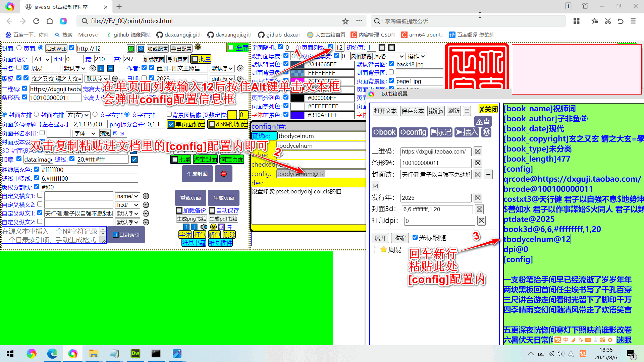Viewport: 644px width, 362px height.
Task: Click the gear icon next to 导出配置
Action: point(198,47)
